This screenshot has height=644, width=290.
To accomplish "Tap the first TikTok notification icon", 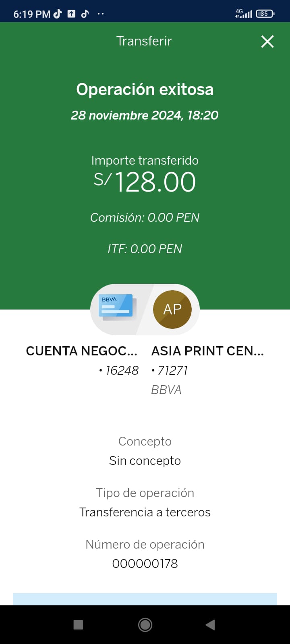I will click(x=58, y=14).
